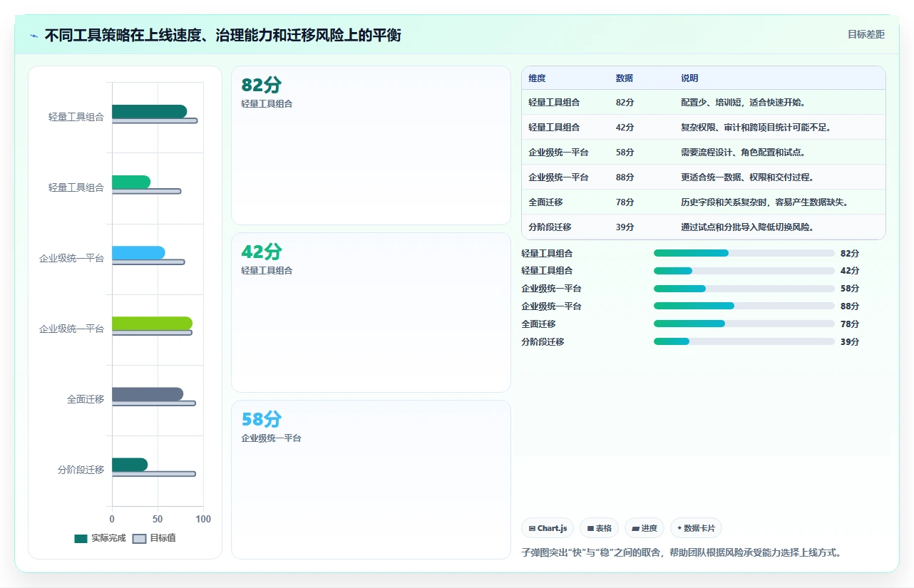Click the Chart.js chip
This screenshot has height=588, width=914.
coord(548,528)
